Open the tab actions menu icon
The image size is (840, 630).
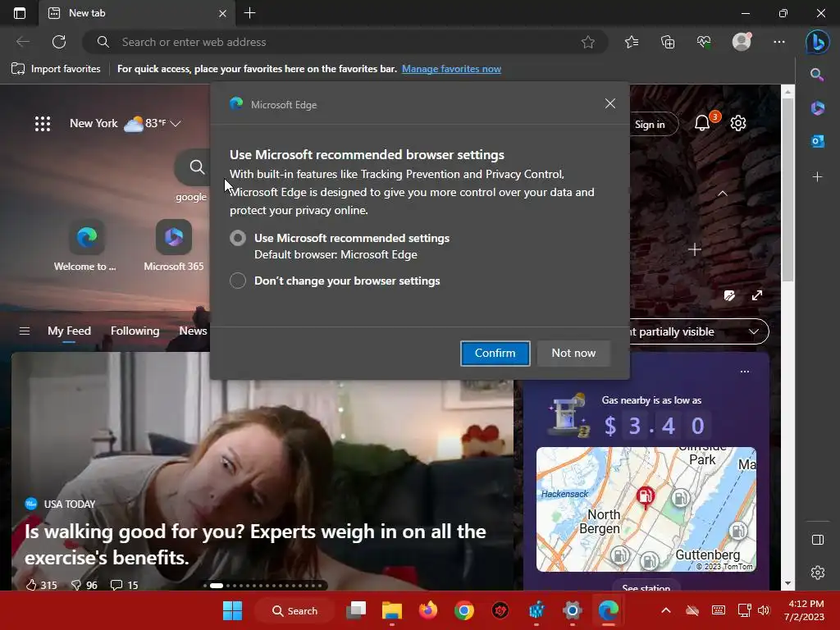[x=20, y=13]
